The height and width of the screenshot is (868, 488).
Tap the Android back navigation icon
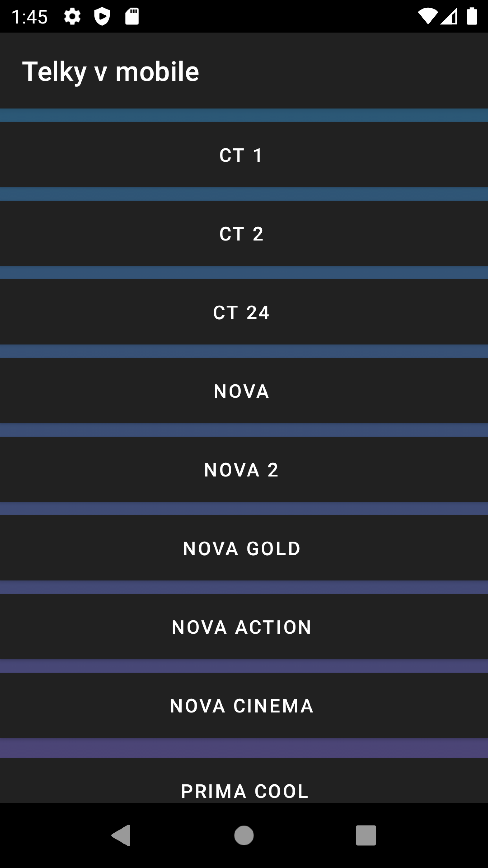pyautogui.click(x=121, y=835)
